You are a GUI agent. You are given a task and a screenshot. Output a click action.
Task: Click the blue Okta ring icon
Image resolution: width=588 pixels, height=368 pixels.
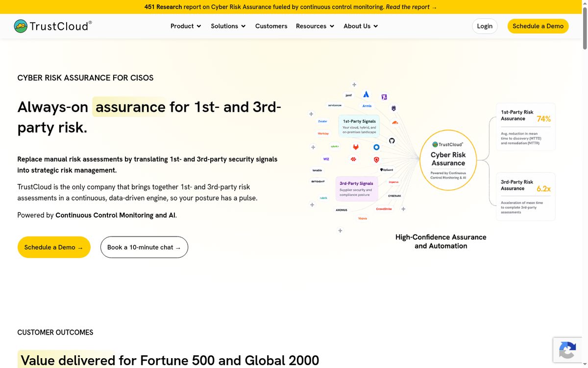[x=376, y=147]
